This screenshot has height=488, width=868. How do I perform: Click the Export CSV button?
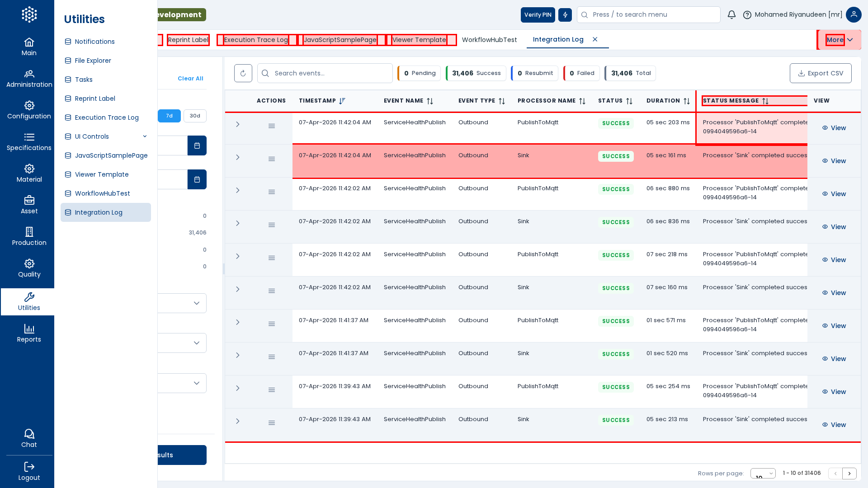click(x=821, y=73)
